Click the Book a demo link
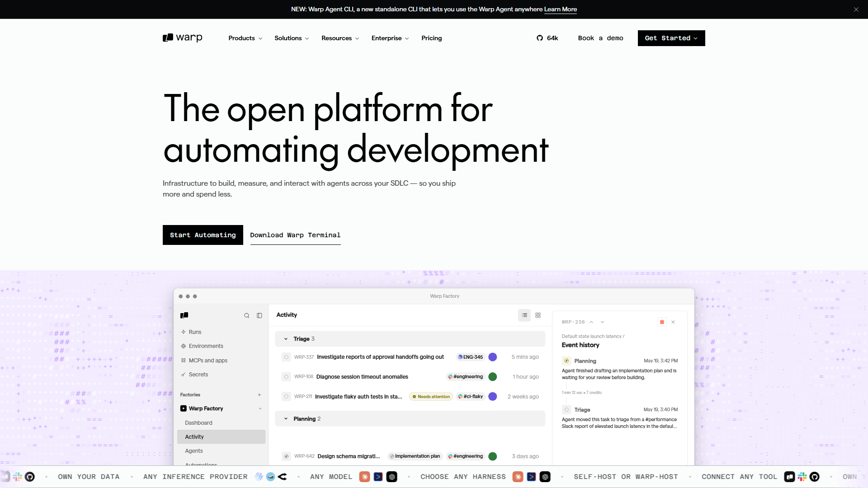The image size is (868, 488). pos(600,38)
